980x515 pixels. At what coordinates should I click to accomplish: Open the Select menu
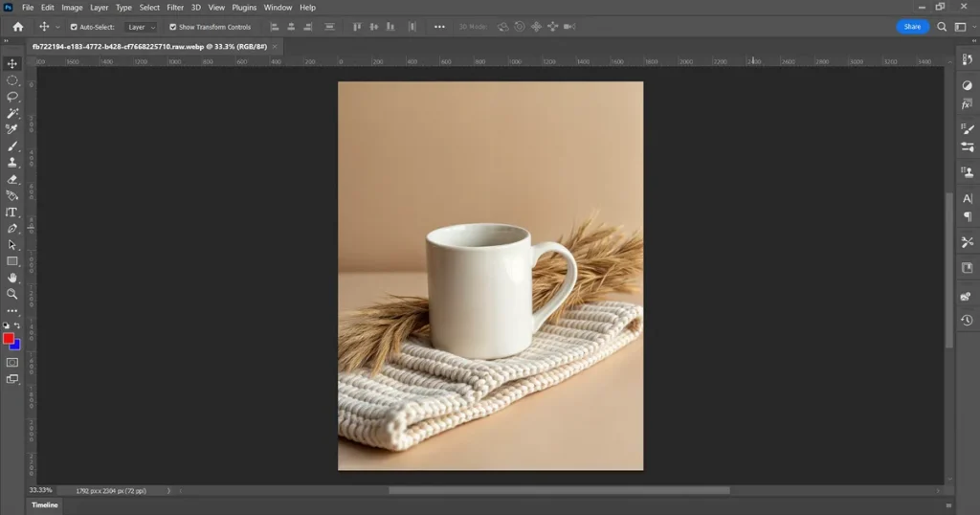[149, 8]
